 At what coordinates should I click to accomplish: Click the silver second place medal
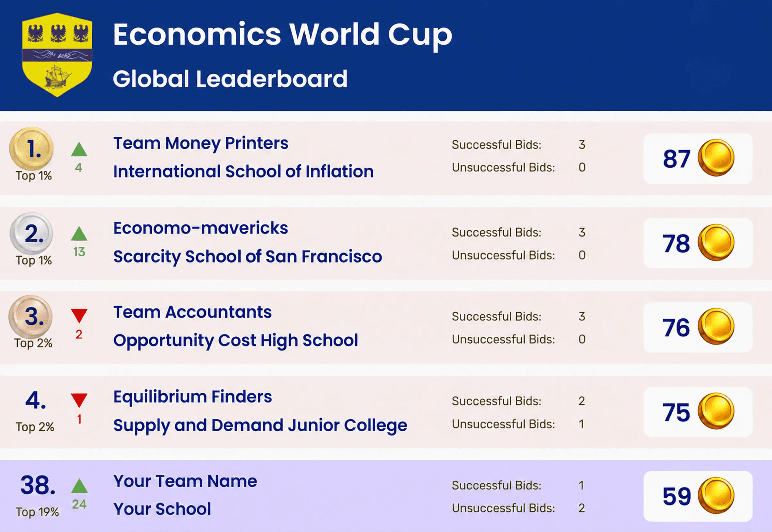point(31,233)
